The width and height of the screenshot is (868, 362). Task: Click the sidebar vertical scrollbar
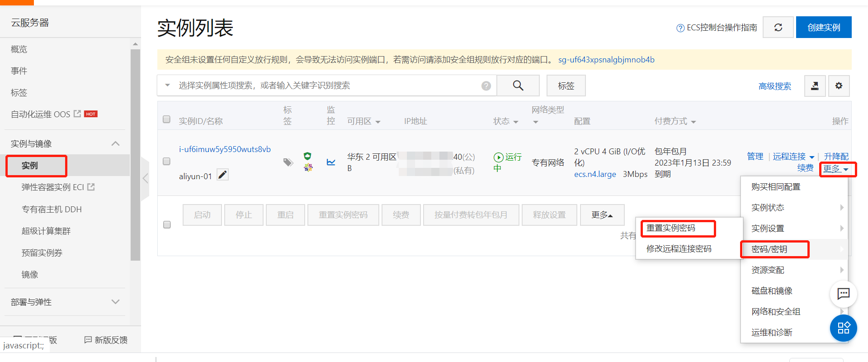(135, 154)
